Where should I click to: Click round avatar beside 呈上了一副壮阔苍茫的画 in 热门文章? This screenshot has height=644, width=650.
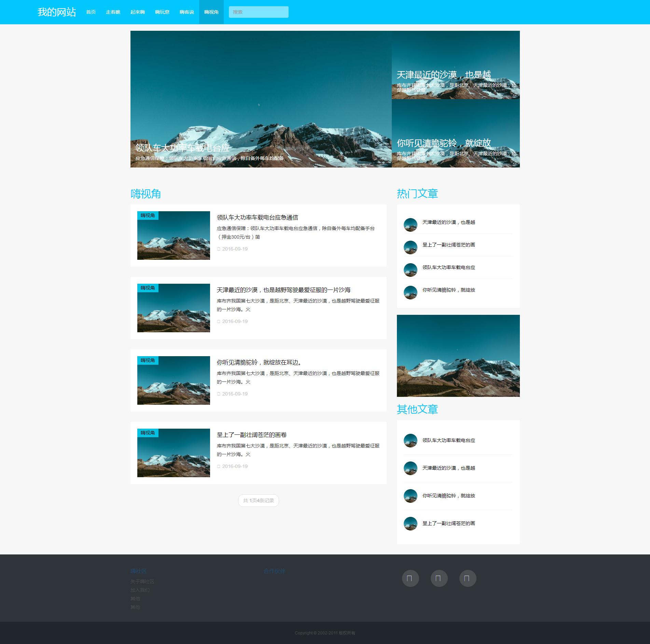pyautogui.click(x=410, y=247)
